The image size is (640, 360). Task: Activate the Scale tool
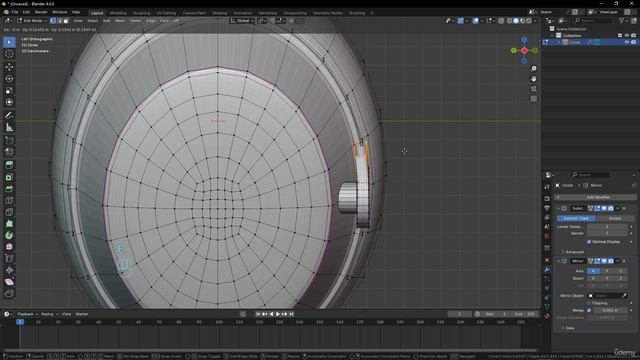(x=9, y=91)
